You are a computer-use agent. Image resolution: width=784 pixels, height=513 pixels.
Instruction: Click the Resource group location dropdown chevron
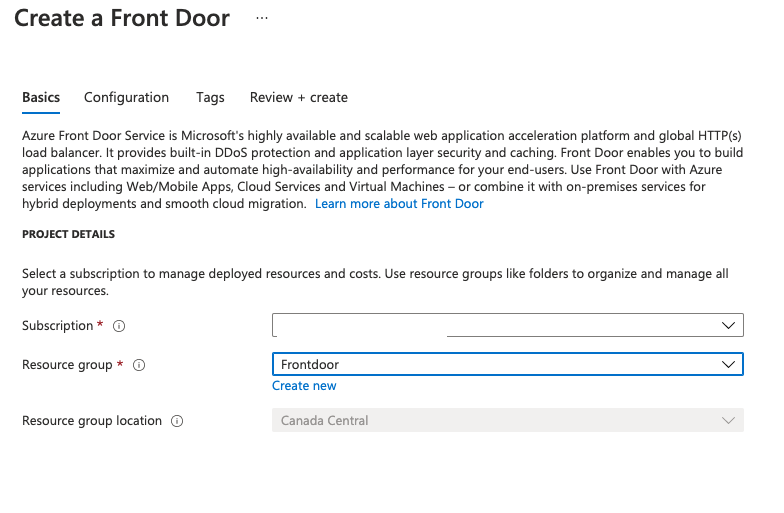click(728, 421)
